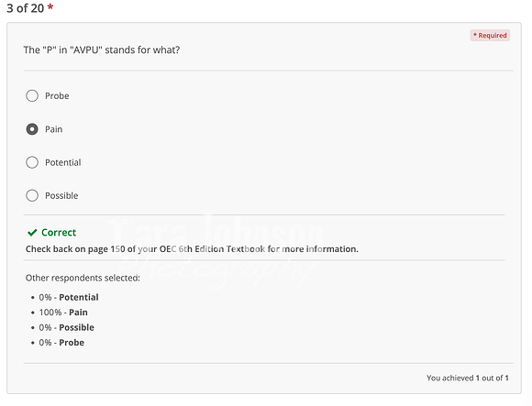Screen dimensions: 532x406
Task: Click the red asterisk beside 3 of 20
Action: tap(50, 7)
